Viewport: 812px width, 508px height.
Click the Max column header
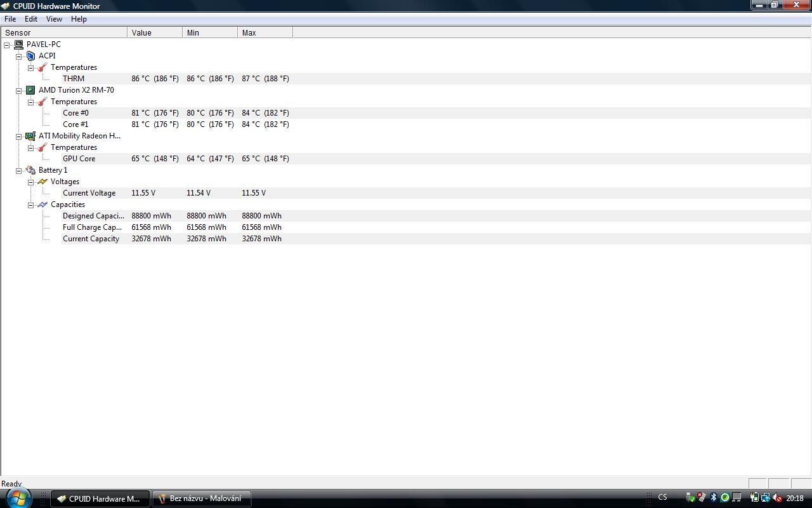(265, 32)
